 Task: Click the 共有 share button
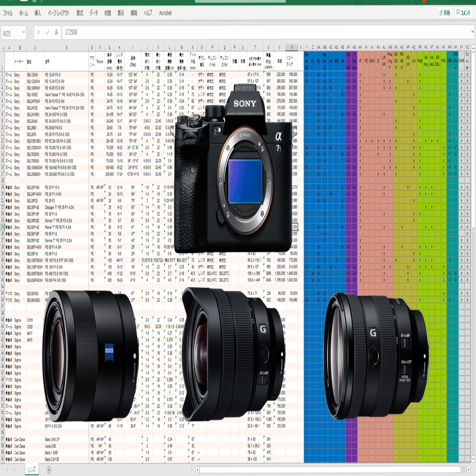point(445,13)
